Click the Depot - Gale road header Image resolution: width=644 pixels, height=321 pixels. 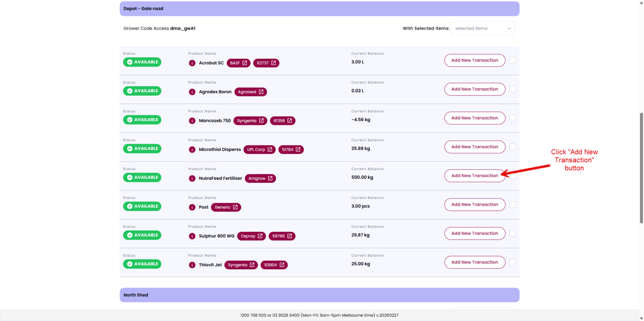coord(319,9)
